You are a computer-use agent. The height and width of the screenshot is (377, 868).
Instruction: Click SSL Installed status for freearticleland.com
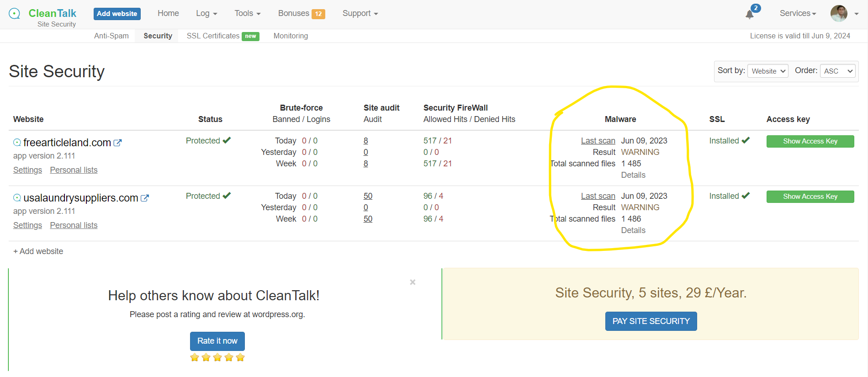click(730, 141)
